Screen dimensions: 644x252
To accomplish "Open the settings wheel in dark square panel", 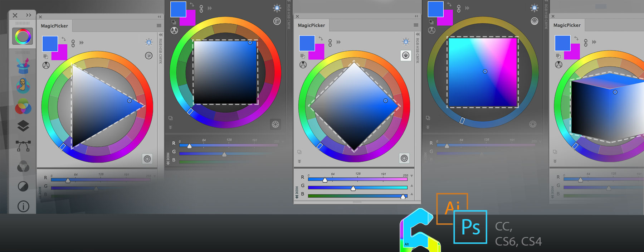I will click(275, 124).
